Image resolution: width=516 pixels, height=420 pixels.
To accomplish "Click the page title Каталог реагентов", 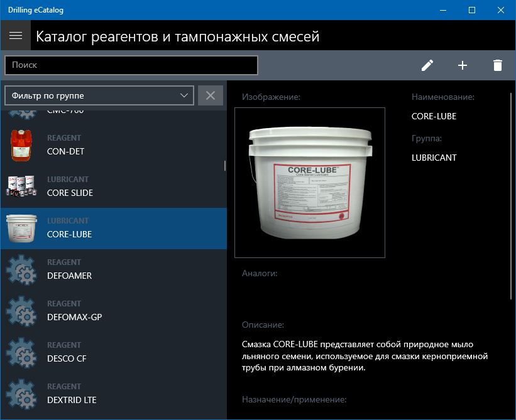I will coord(177,36).
